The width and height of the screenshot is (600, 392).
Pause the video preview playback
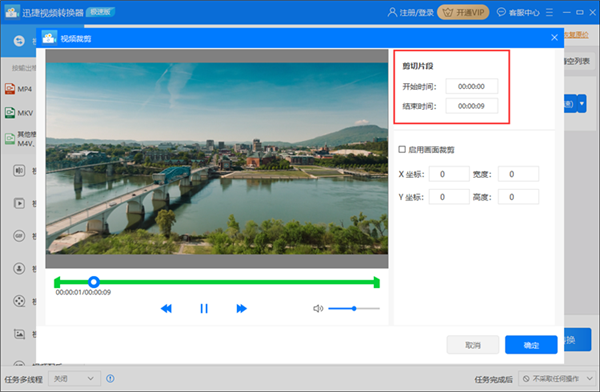204,309
